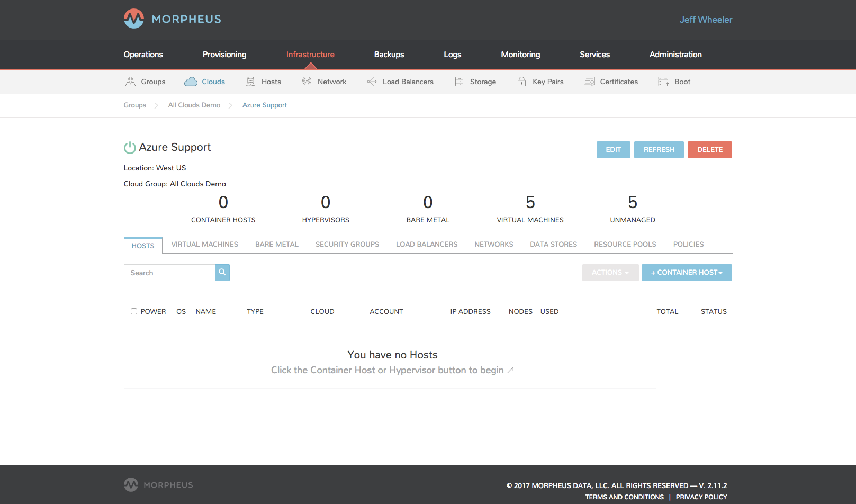Image resolution: width=856 pixels, height=504 pixels.
Task: Toggle the select-all hosts checkbox
Action: (x=134, y=311)
